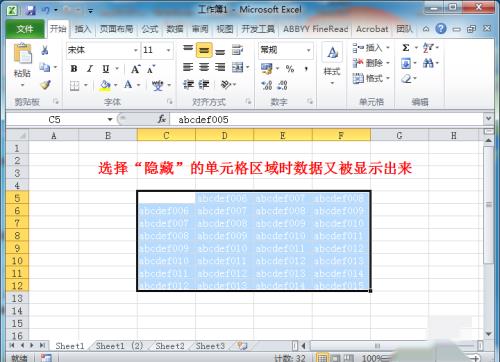The image size is (500, 362).
Task: Click the Select All corner button
Action: 17,135
